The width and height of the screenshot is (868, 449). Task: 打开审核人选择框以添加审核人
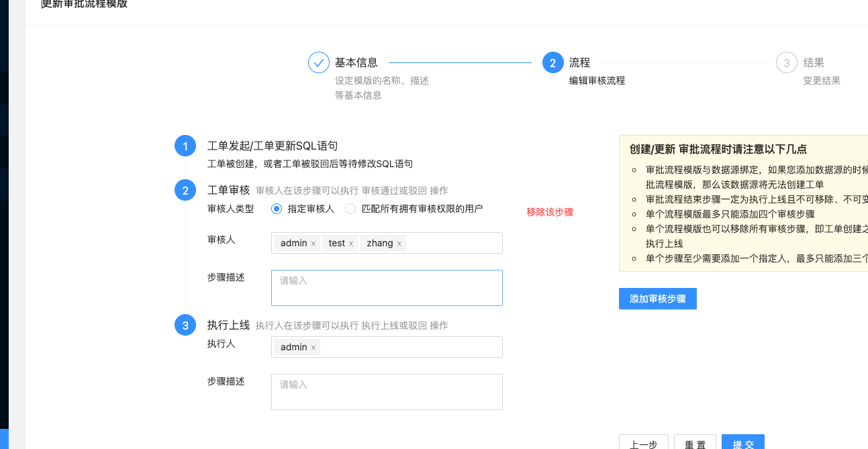coord(450,243)
